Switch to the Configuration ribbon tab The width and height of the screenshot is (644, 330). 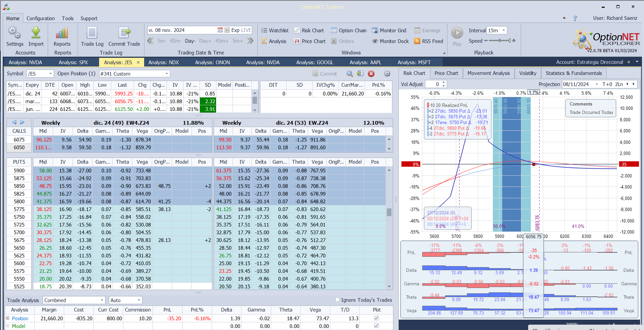tap(40, 18)
